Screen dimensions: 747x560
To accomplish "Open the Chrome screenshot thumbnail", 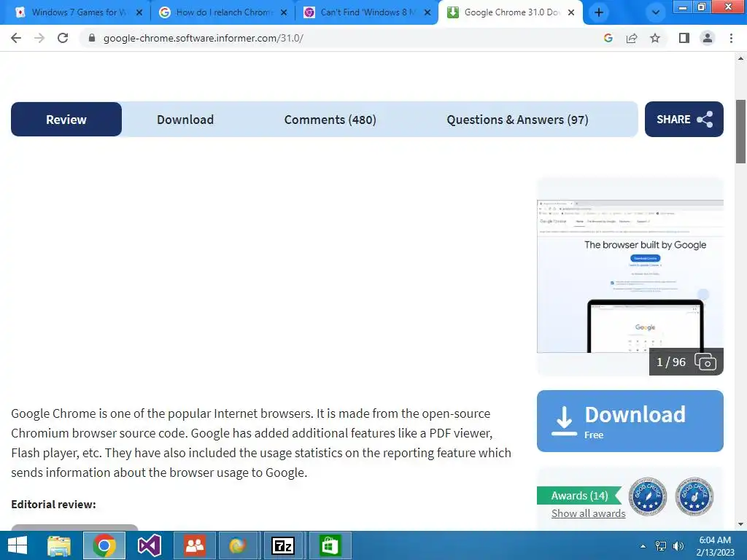I will [x=630, y=276].
